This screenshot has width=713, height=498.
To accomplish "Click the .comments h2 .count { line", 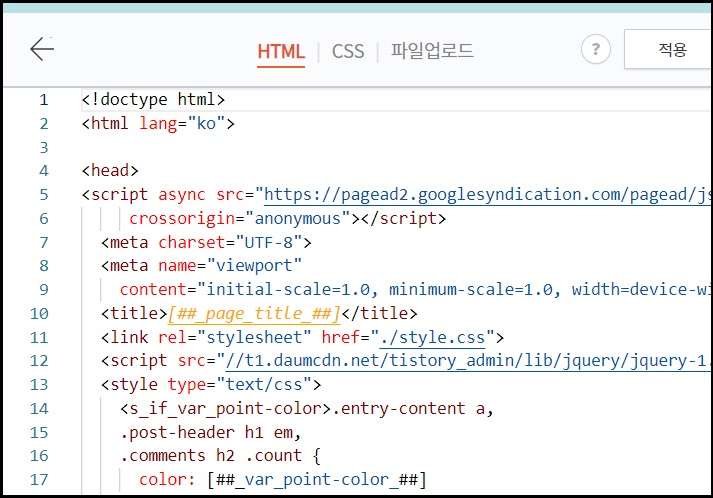I will pyautogui.click(x=221, y=456).
